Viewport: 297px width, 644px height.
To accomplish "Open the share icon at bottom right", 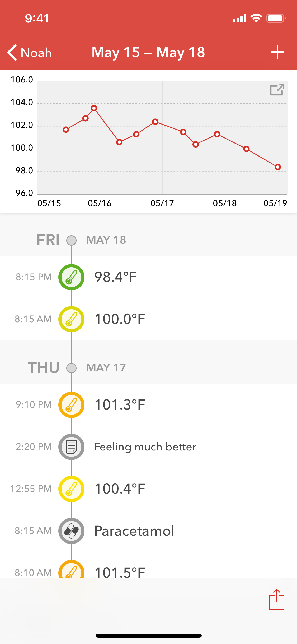I will click(277, 599).
